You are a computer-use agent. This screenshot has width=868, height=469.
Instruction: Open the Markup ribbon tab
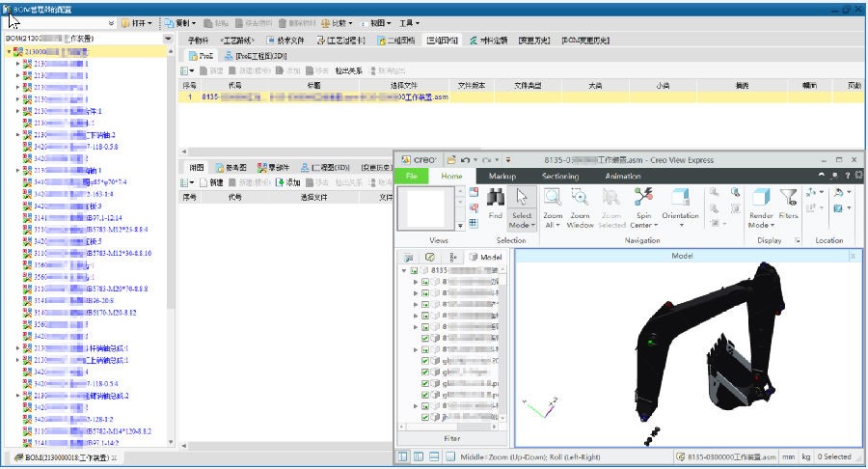(x=502, y=177)
